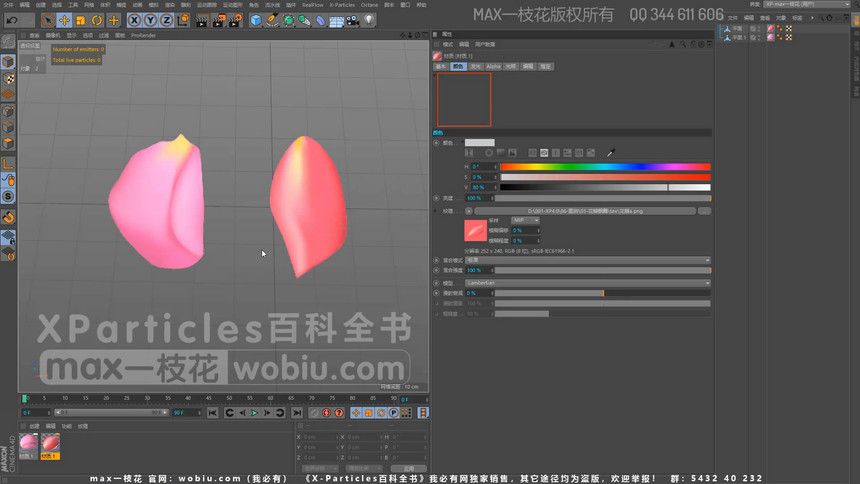Click the Saturation slider bar

click(x=606, y=177)
